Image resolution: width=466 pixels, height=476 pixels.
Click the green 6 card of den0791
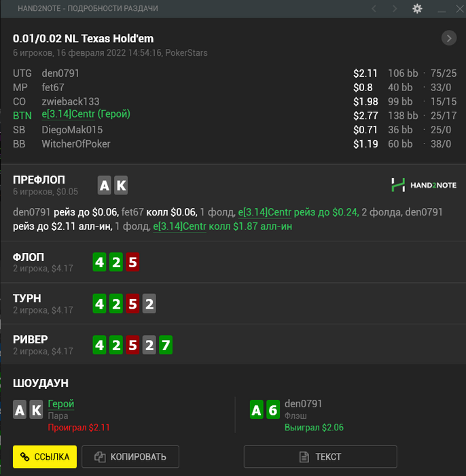click(273, 409)
